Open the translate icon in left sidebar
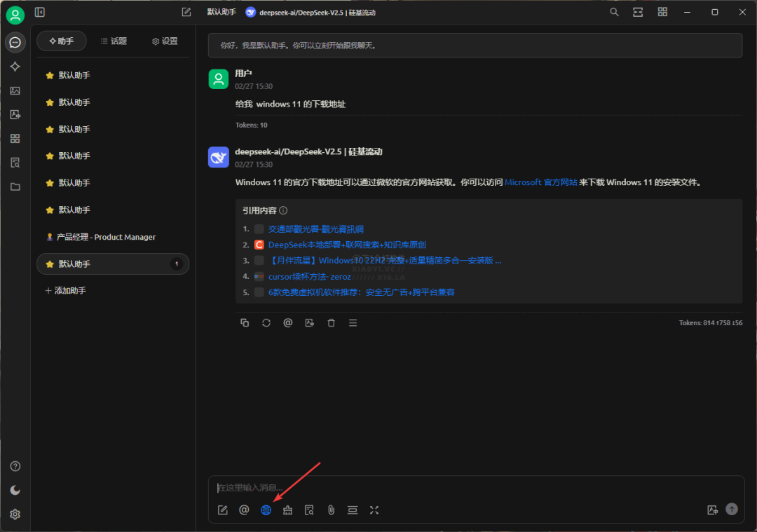The height and width of the screenshot is (532, 757). (x=15, y=114)
